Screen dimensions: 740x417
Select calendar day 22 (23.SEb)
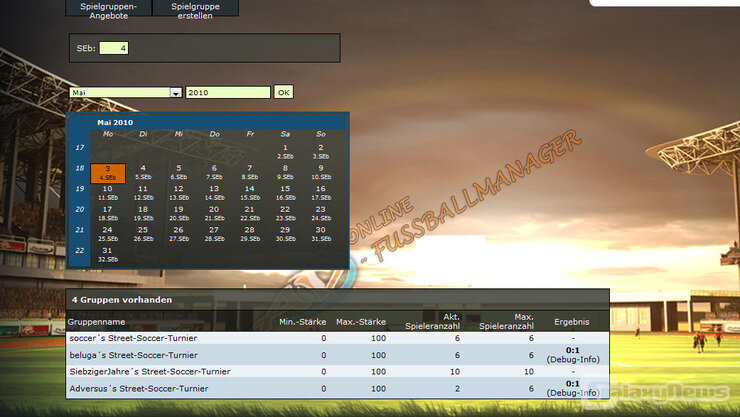285,214
